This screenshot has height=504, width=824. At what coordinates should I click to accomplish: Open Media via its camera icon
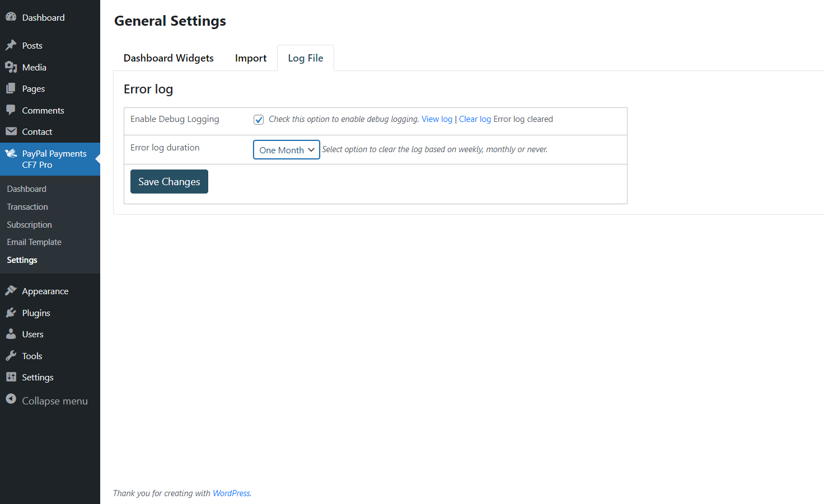click(x=11, y=67)
